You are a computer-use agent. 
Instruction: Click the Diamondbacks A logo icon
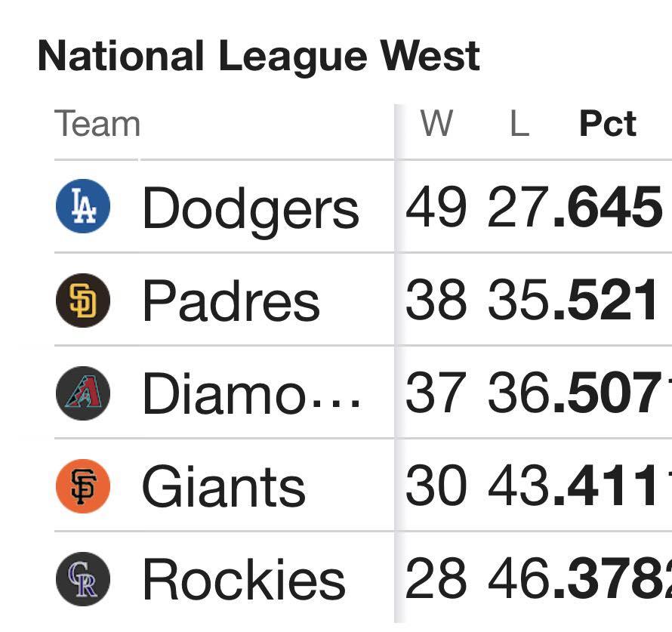point(83,393)
